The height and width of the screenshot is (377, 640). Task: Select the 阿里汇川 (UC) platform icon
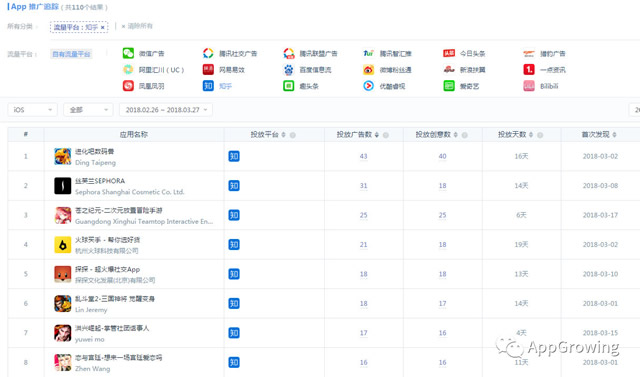tap(128, 70)
